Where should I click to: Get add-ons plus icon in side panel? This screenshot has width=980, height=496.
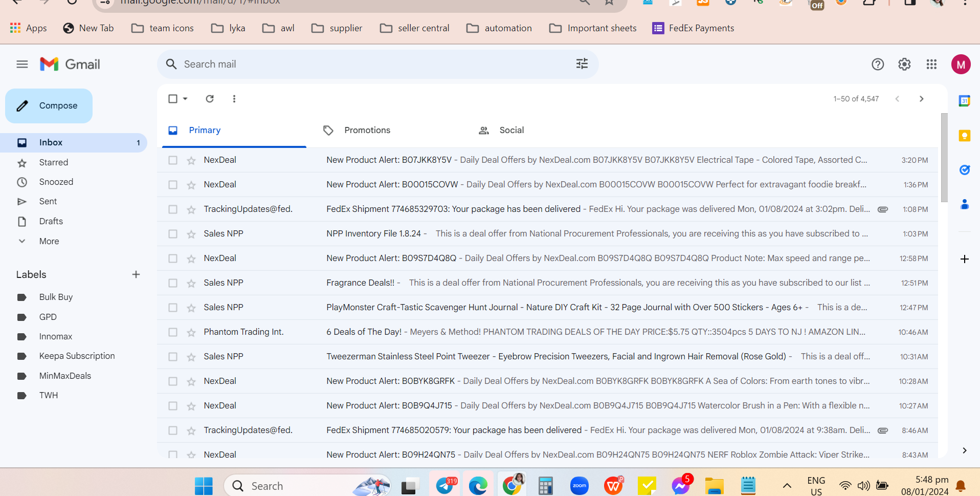965,259
